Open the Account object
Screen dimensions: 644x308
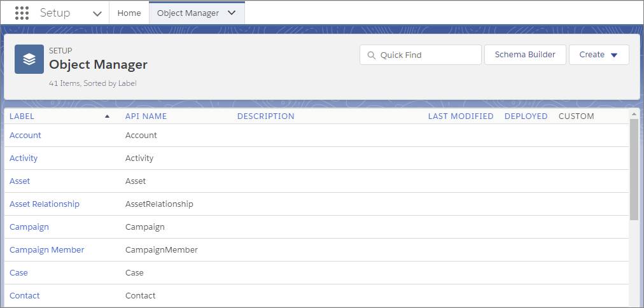click(x=25, y=135)
